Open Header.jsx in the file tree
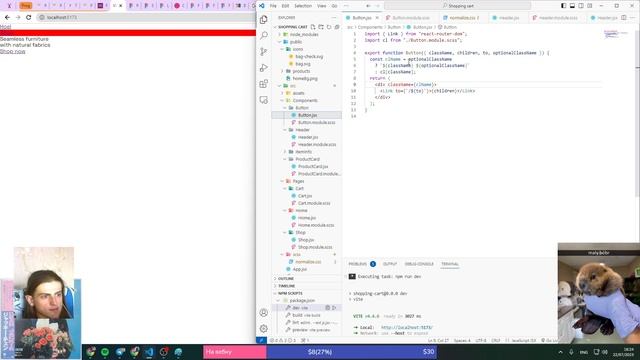 click(x=308, y=137)
